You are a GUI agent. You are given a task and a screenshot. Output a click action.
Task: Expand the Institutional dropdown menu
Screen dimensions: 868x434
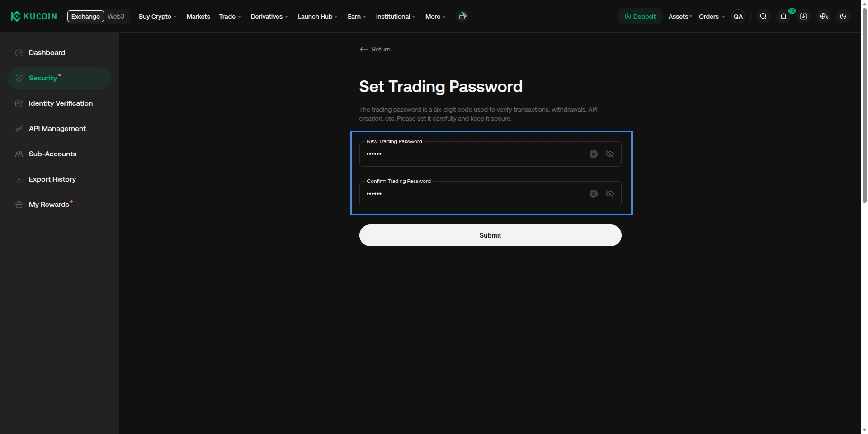click(396, 16)
